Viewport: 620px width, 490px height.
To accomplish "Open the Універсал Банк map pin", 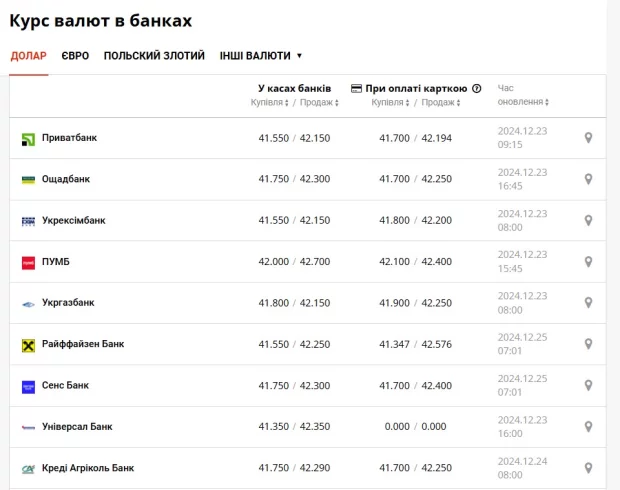I will coord(588,426).
